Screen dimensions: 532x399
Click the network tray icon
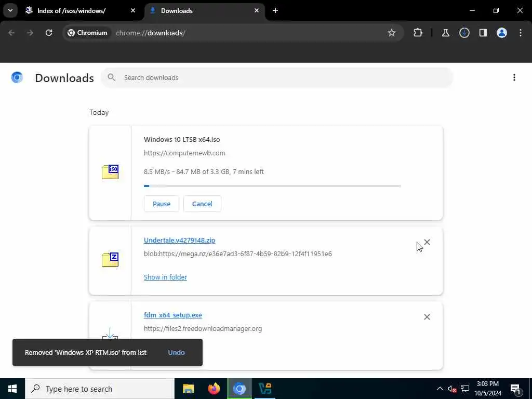coord(465,389)
